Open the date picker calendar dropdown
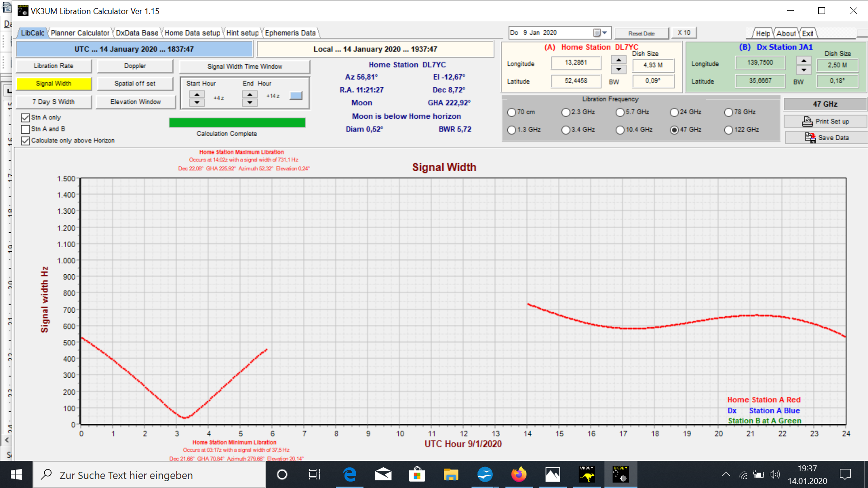 (601, 33)
